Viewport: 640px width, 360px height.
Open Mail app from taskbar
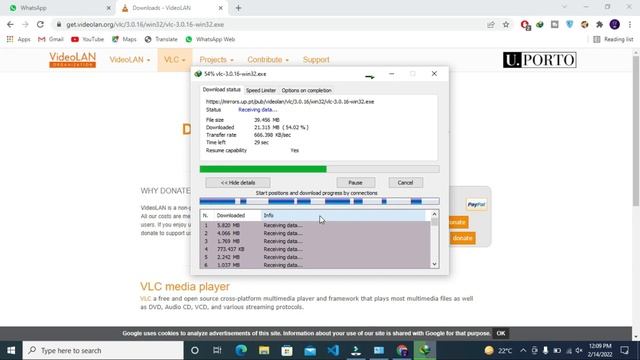[310, 350]
